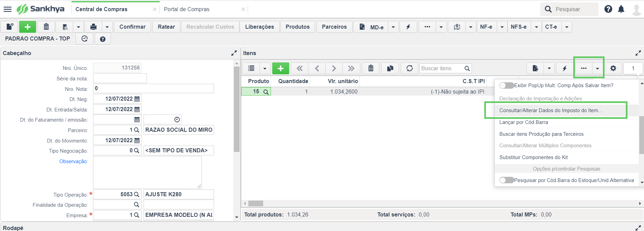Click the Buscar itens search field
This screenshot has height=231, width=644.
coord(445,68)
